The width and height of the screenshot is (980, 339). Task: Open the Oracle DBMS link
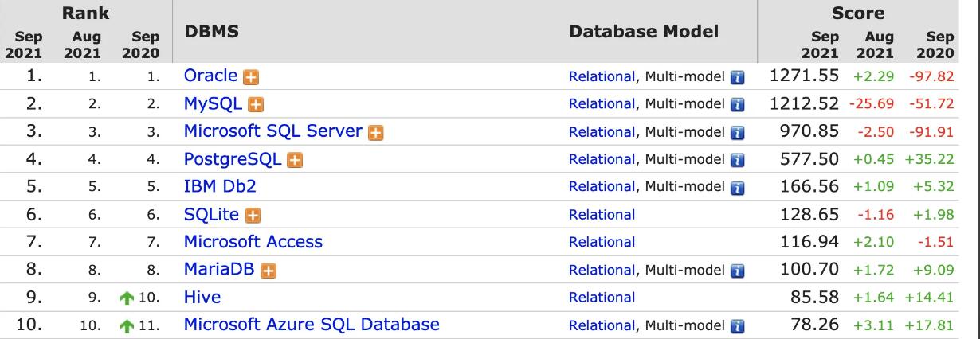tap(210, 76)
